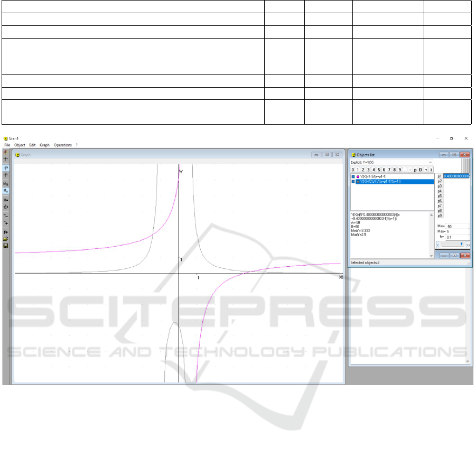The width and height of the screenshot is (476, 449).
Task: Click the 'i' key in expression keypad
Action: point(431,170)
